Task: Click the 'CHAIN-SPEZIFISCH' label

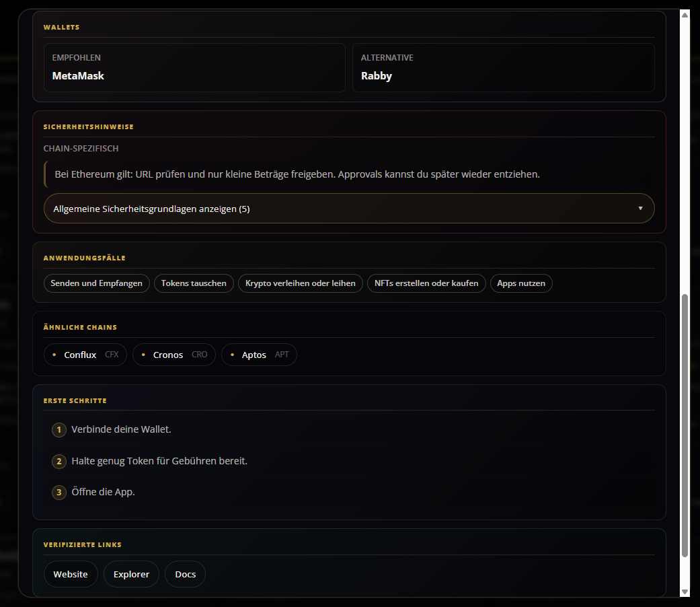Action: click(x=81, y=148)
